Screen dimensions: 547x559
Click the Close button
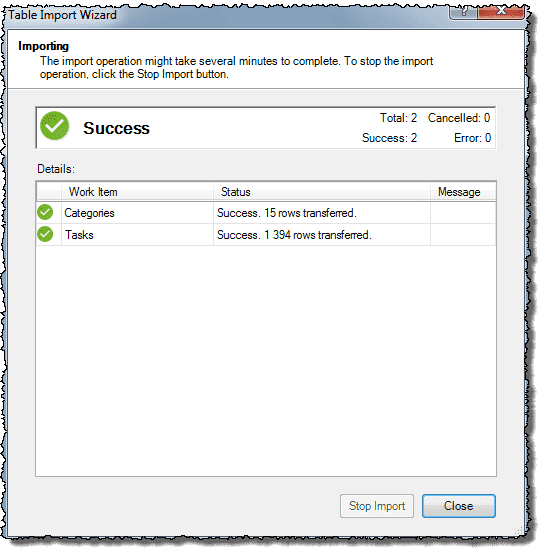(x=459, y=507)
